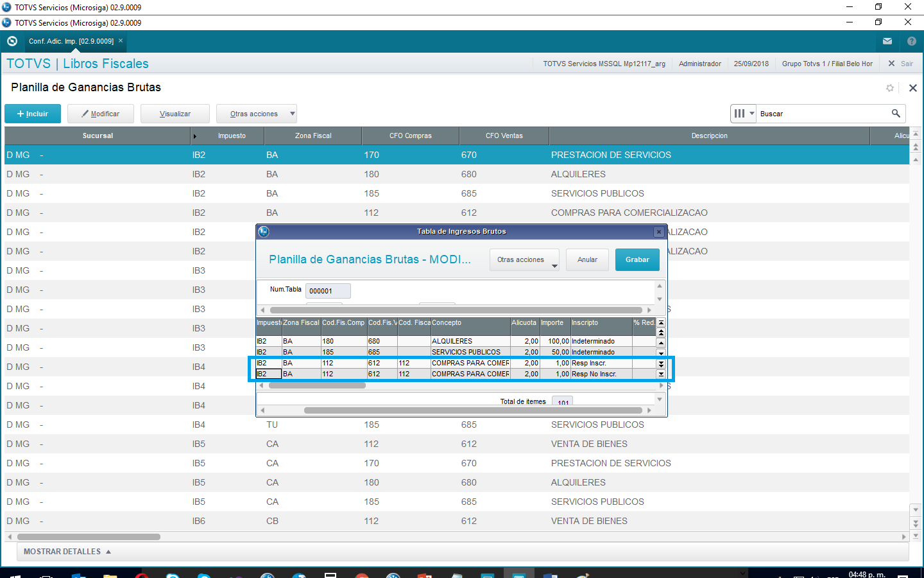The height and width of the screenshot is (578, 924).
Task: Click main table scroll-to-bottom arrow
Action: pos(916,535)
